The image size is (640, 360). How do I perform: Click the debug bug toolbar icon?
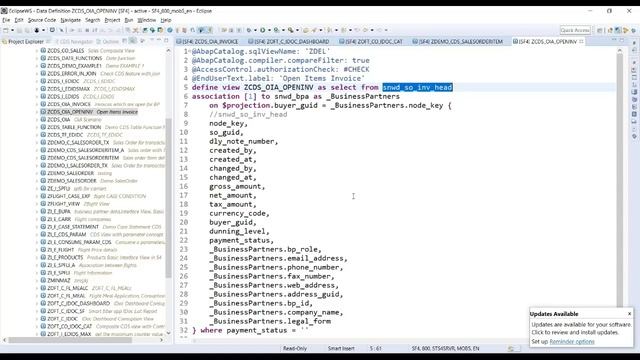coord(249,30)
